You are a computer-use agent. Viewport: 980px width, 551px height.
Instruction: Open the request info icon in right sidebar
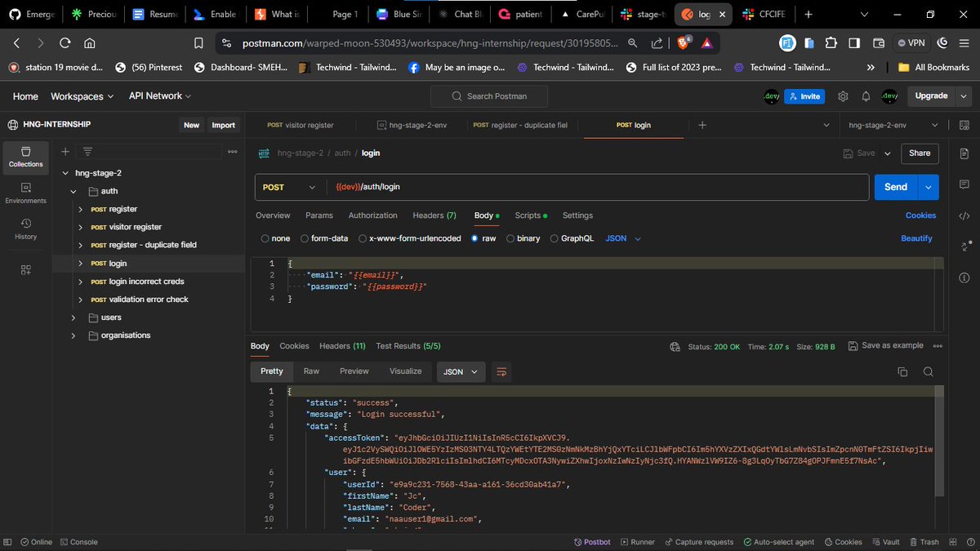[964, 277]
